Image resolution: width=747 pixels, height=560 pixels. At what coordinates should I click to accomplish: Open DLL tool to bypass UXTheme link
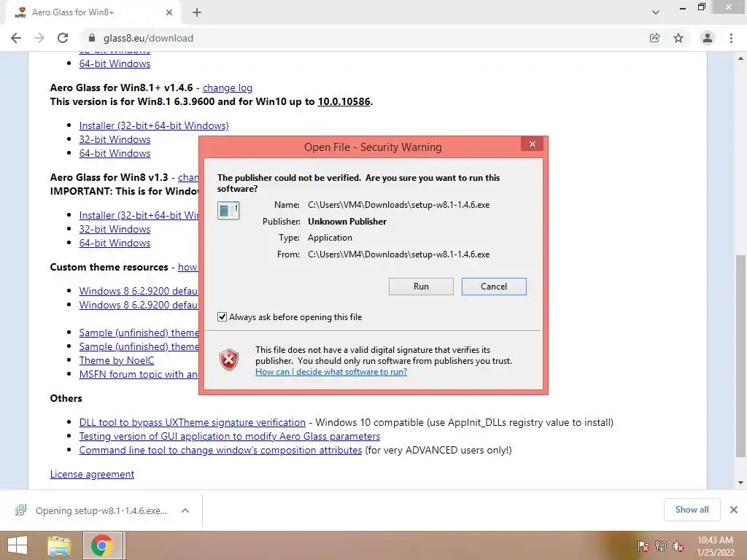point(193,422)
